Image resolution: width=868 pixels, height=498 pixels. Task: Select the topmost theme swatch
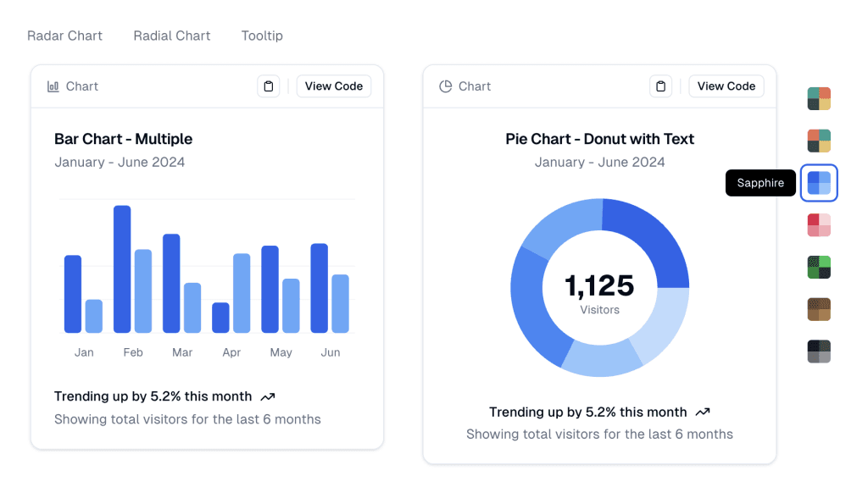(819, 99)
